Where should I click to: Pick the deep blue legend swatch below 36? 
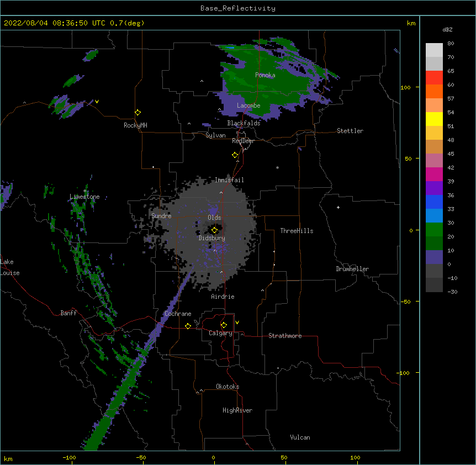434,202
